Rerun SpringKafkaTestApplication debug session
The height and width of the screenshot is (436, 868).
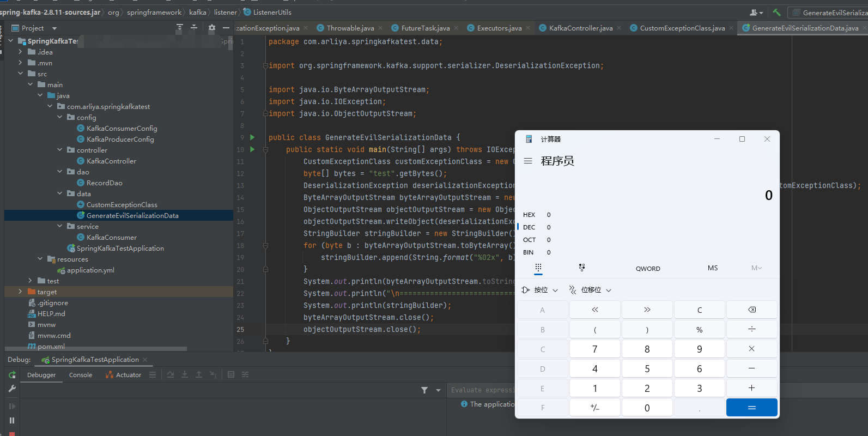[12, 375]
